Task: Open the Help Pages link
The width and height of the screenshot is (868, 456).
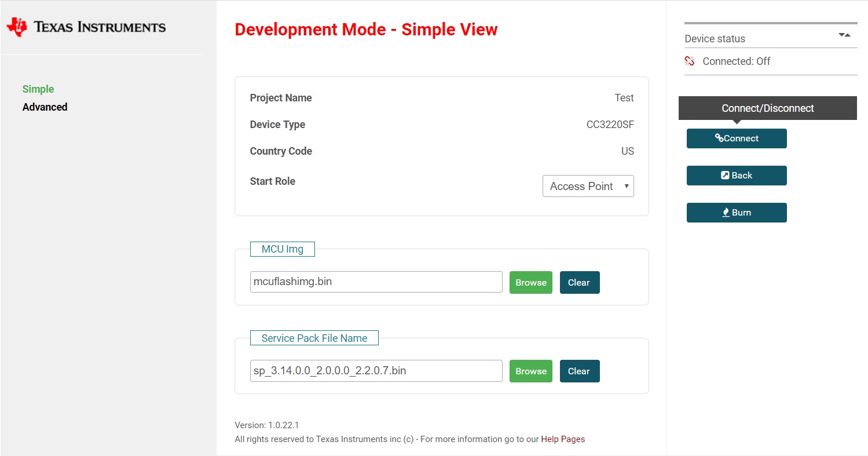Action: point(563,439)
